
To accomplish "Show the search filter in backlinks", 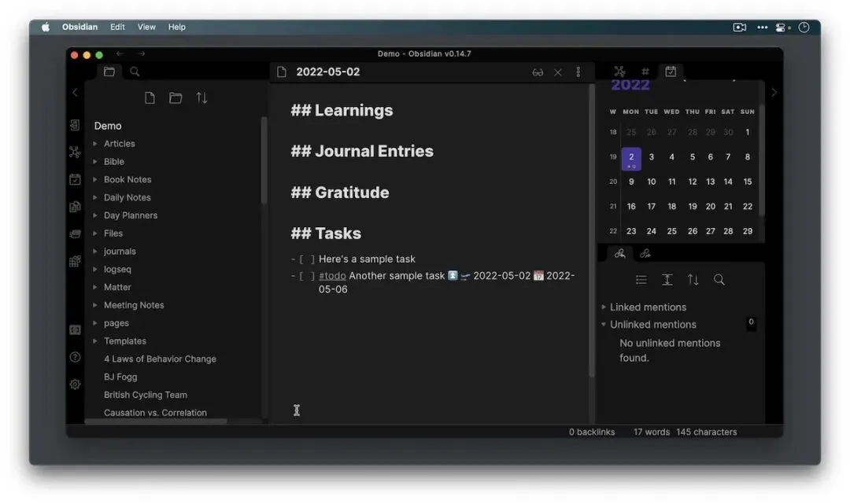I will tap(719, 279).
